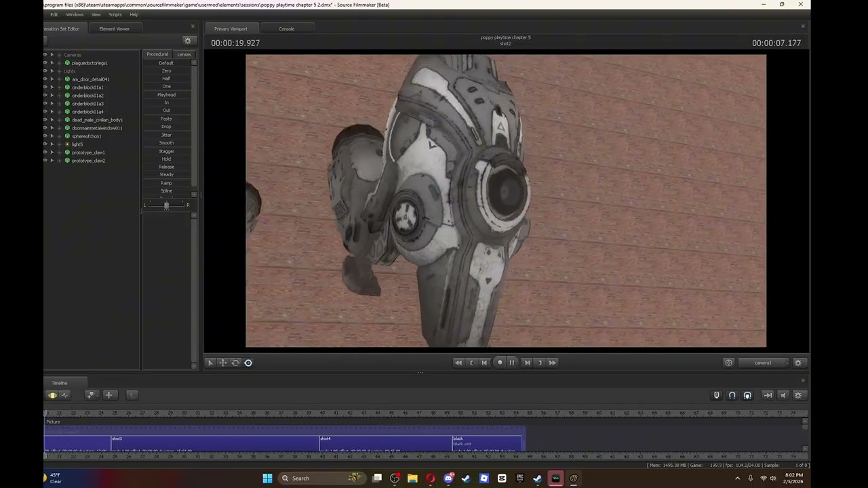The image size is (868, 488).
Task: Go to previous clip edge bracket icon
Action: 472,363
